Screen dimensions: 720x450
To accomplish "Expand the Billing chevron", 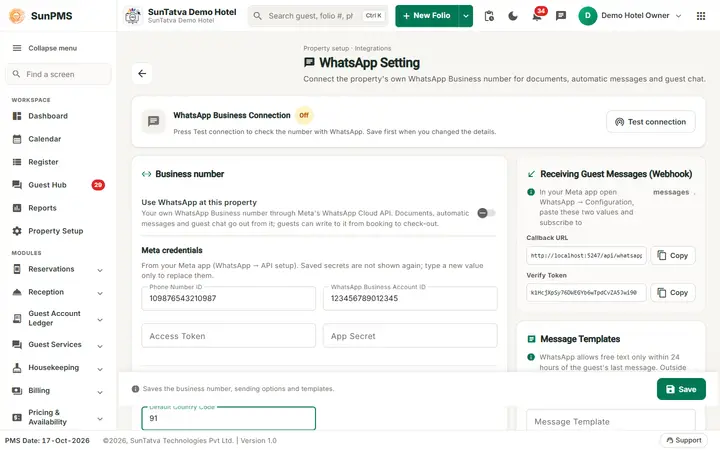I will coord(100,392).
